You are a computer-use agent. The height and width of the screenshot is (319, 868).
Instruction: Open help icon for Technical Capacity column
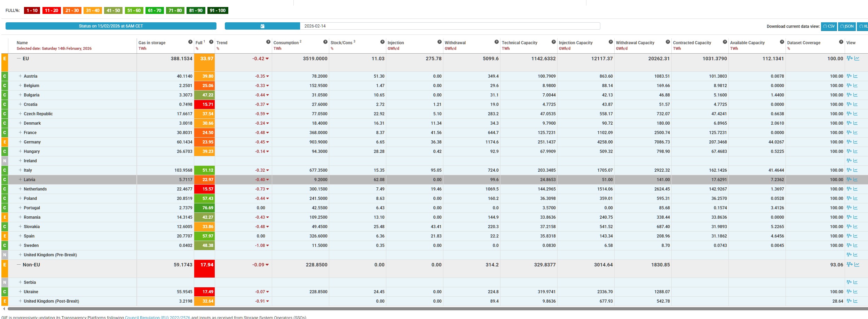pyautogui.click(x=554, y=42)
